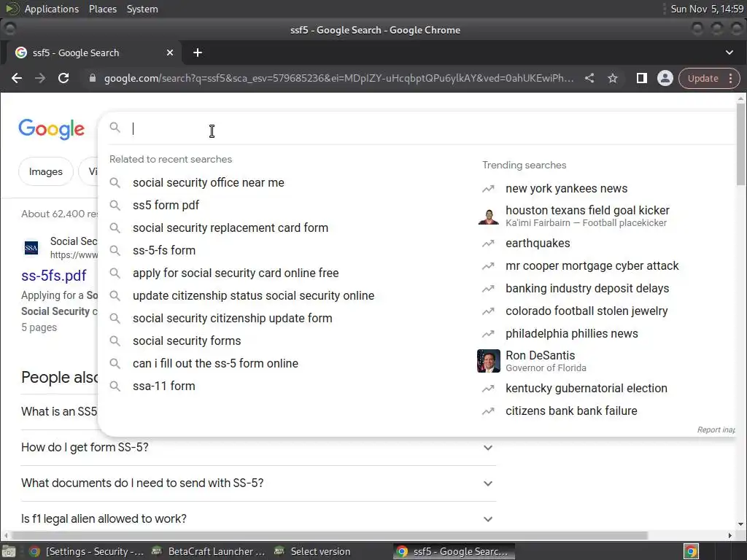Open the Applications menu
747x560 pixels.
52,9
